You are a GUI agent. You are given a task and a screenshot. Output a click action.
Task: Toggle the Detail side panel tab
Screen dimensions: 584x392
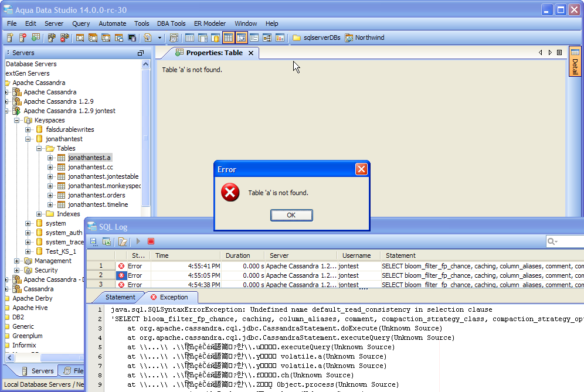575,62
